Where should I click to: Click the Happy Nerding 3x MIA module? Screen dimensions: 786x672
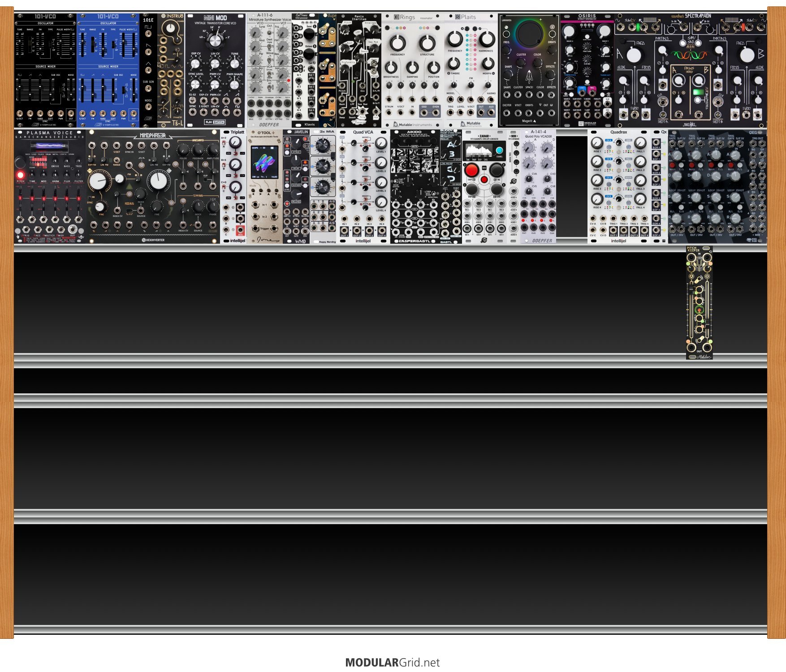click(x=323, y=187)
